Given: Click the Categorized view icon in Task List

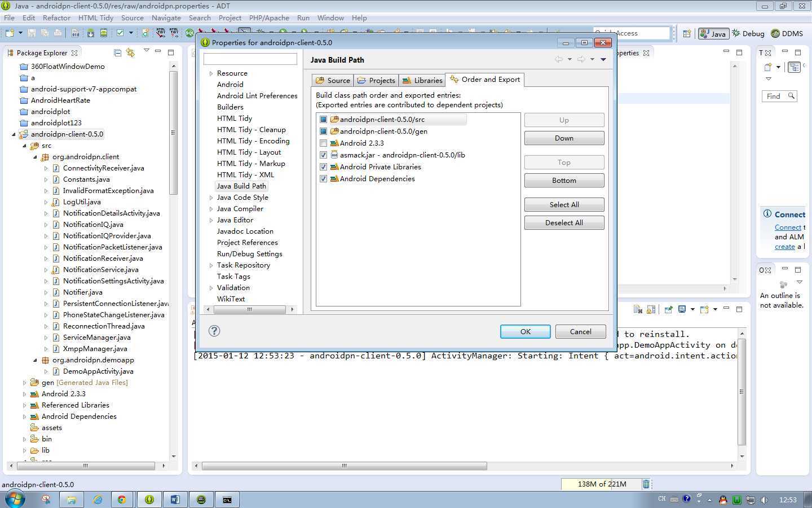Looking at the screenshot, I should [795, 67].
